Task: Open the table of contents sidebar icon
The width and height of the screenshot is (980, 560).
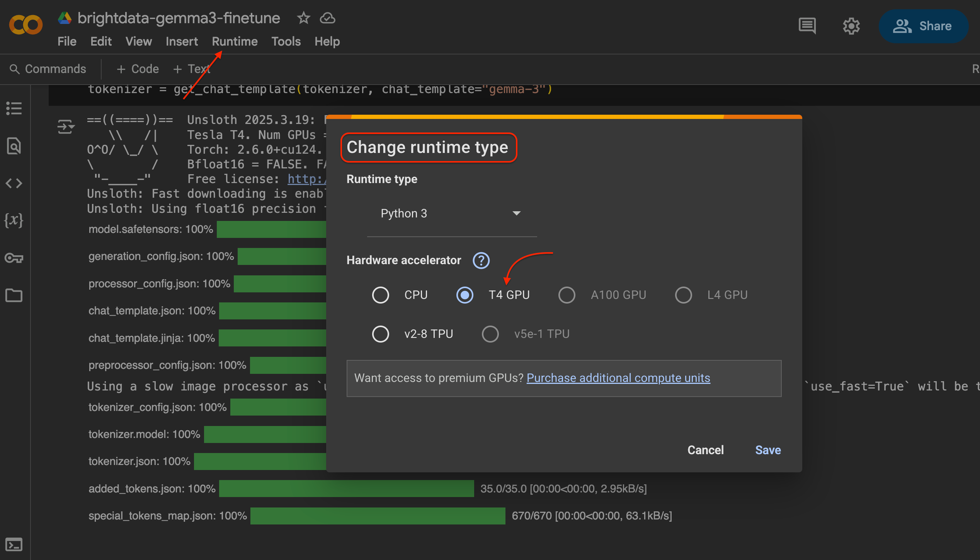Action: click(x=14, y=108)
